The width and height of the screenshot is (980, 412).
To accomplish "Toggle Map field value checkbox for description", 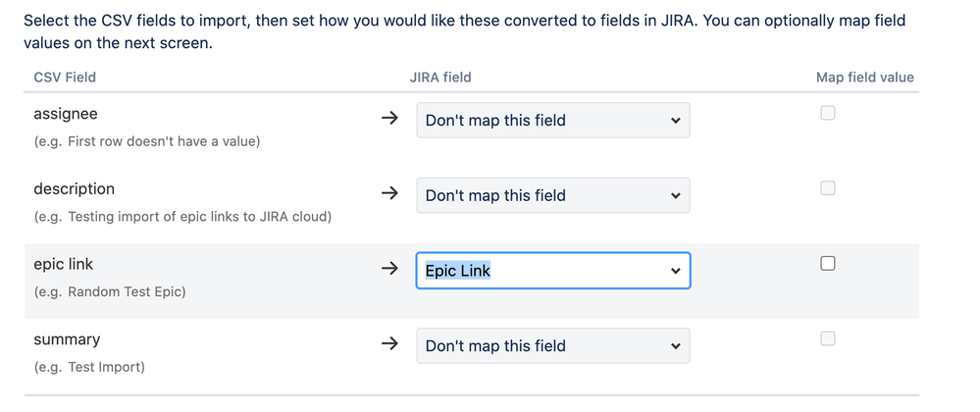I will pos(828,188).
